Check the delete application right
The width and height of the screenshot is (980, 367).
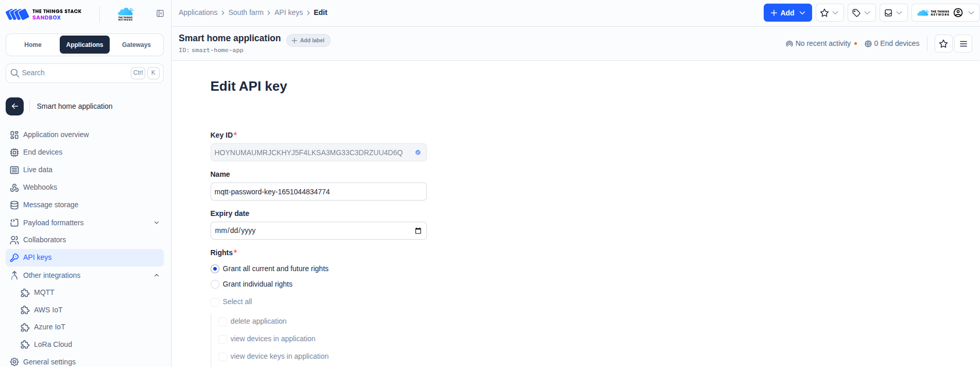click(x=223, y=322)
